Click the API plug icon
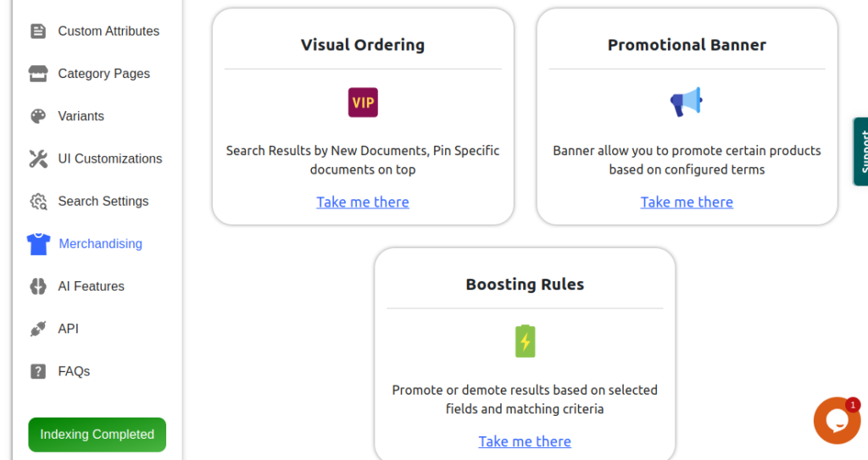868x460 pixels. click(38, 329)
